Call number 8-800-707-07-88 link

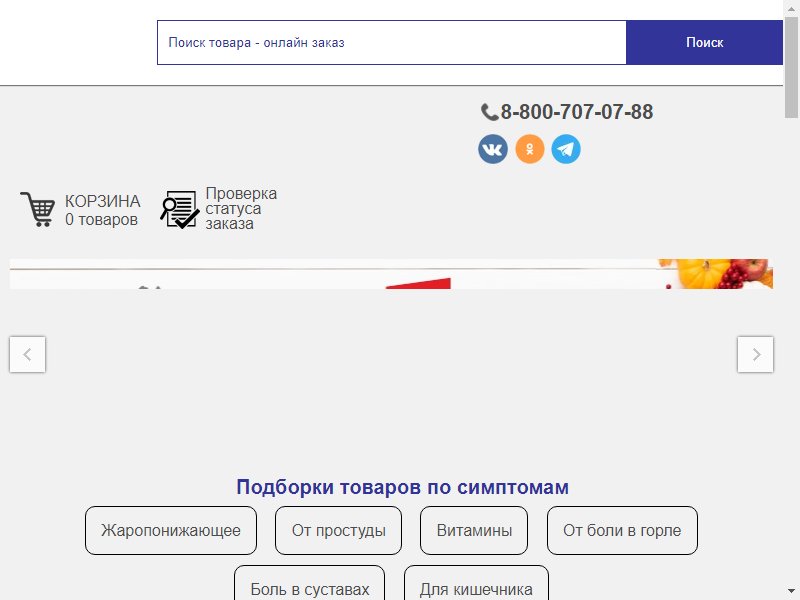[x=577, y=112]
